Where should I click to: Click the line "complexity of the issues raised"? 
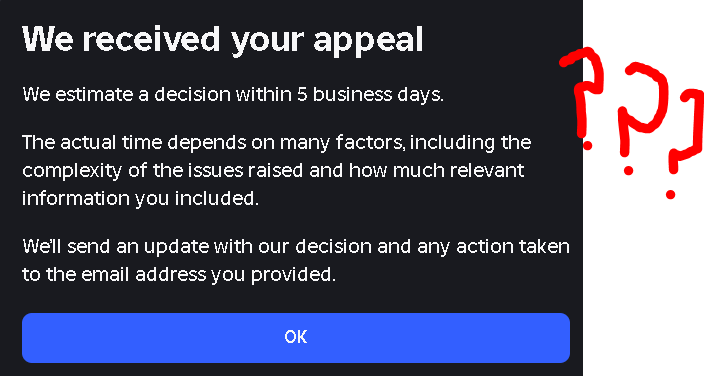(273, 171)
